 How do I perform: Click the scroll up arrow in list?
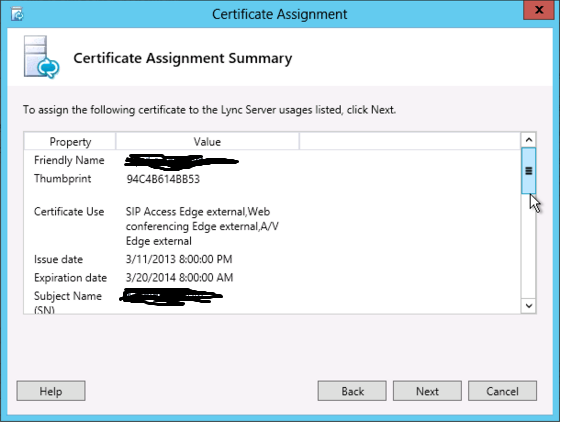[529, 140]
